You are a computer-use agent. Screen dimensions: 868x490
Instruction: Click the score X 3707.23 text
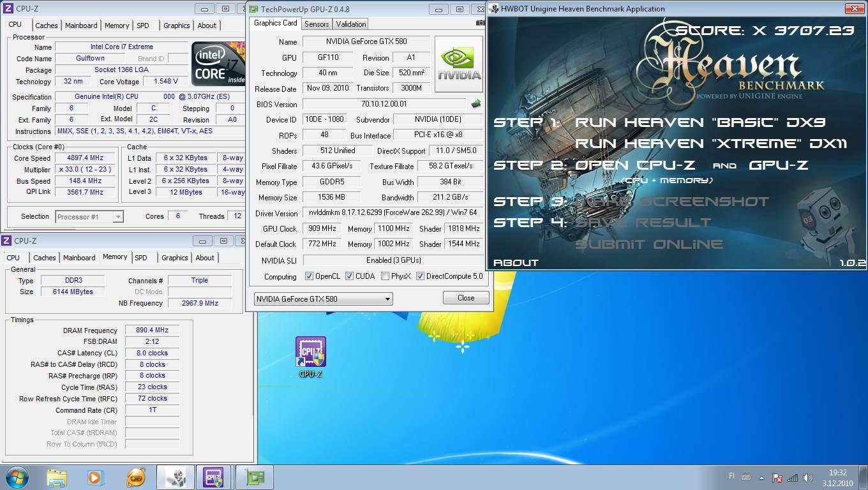[x=765, y=31]
